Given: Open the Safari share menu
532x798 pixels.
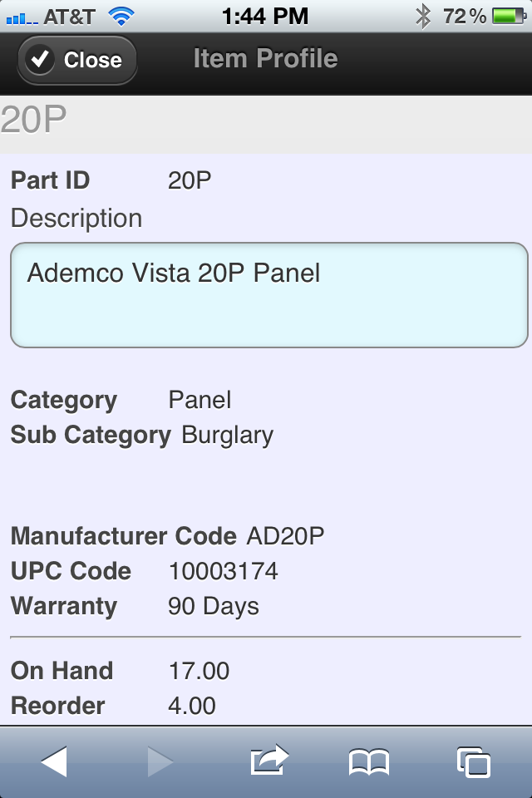Looking at the screenshot, I should tap(269, 760).
